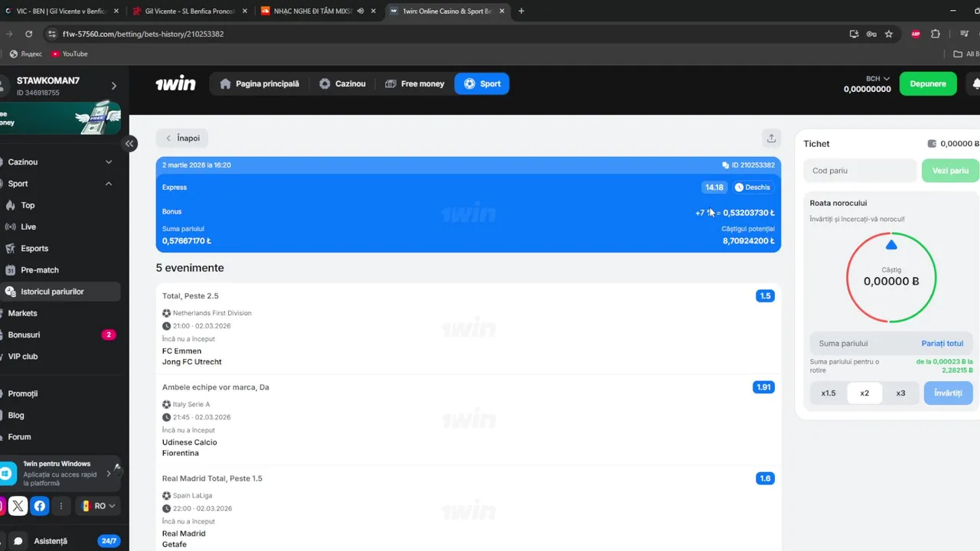Click the ABP extension icon
The height and width of the screenshot is (551, 980).
click(x=916, y=34)
